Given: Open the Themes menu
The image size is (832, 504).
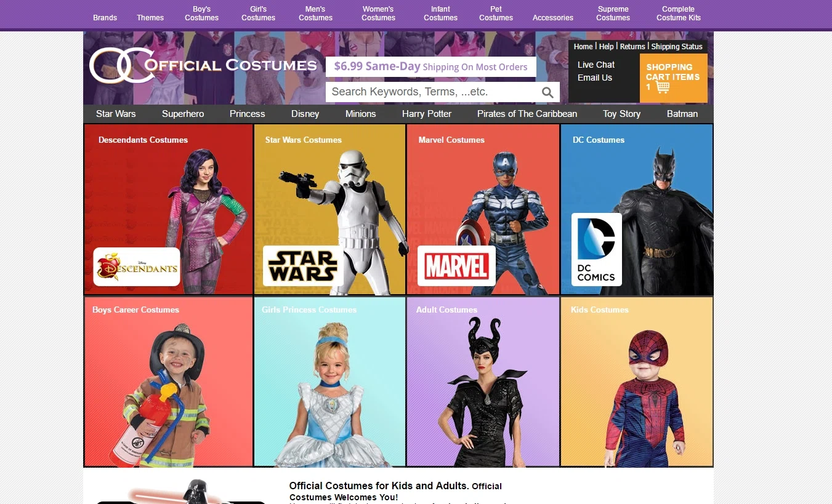Looking at the screenshot, I should [x=150, y=18].
